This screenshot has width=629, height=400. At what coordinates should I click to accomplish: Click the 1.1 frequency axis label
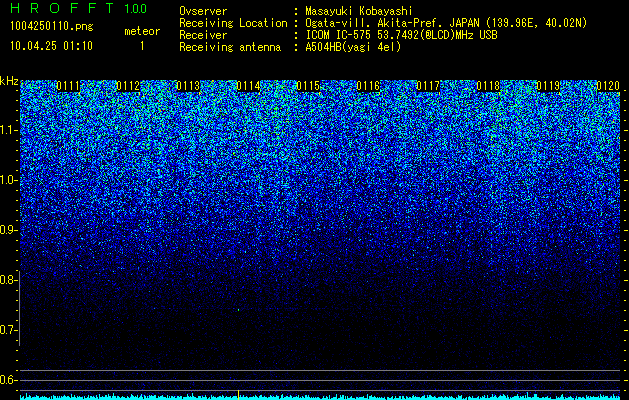[x=7, y=130]
